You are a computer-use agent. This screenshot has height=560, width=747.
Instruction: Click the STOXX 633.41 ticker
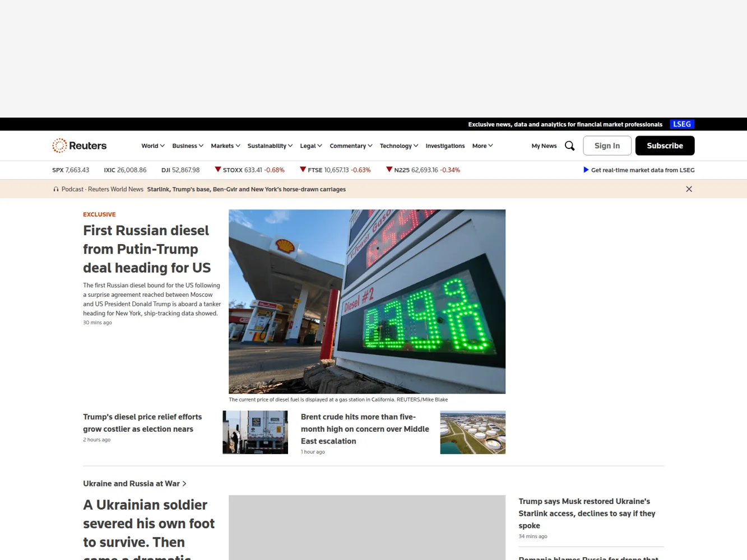(x=250, y=170)
